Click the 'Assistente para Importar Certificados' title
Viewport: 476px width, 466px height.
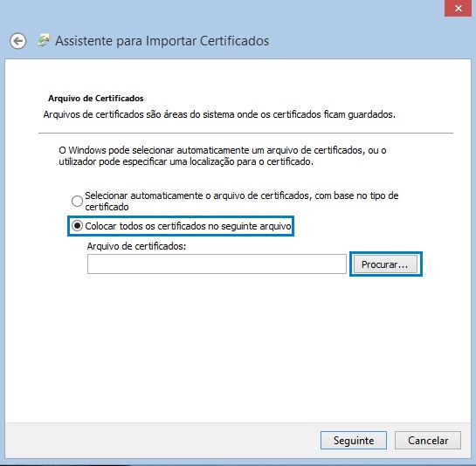click(x=162, y=41)
